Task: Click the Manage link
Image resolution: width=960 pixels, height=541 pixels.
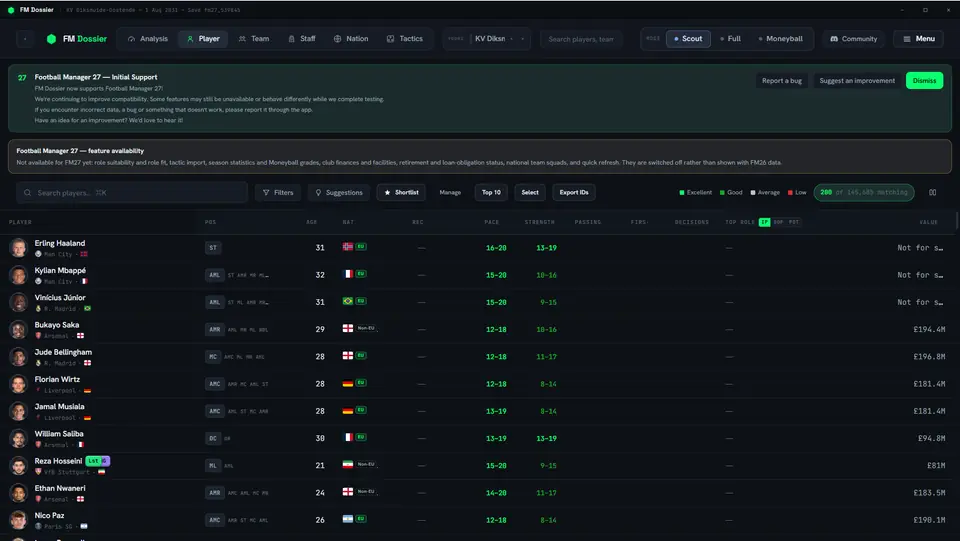Action: (450, 192)
